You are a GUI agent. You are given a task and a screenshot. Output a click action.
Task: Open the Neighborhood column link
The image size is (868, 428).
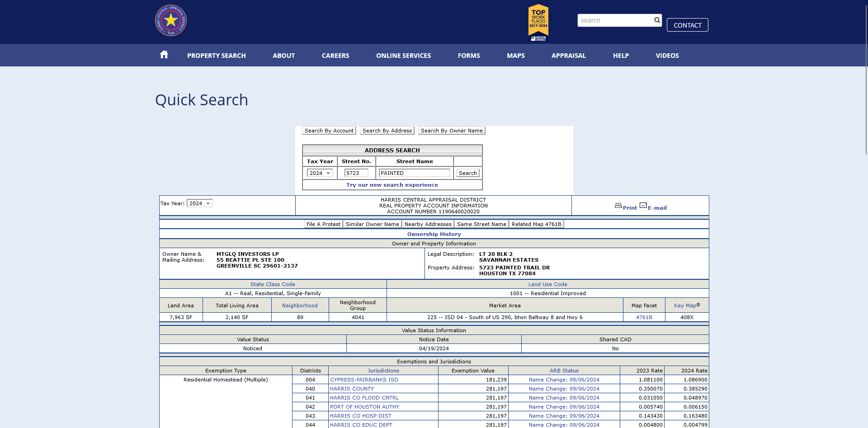(x=300, y=306)
